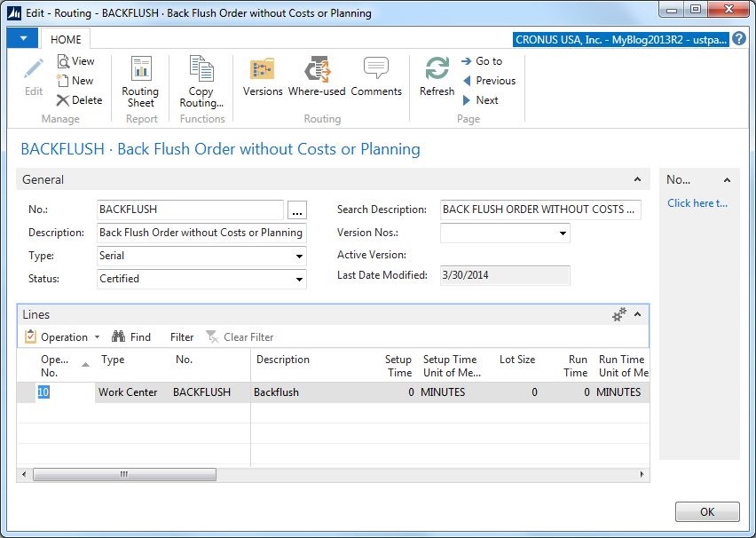The width and height of the screenshot is (756, 538).
Task: Follow the 'Click here t...' notes link
Action: [697, 203]
